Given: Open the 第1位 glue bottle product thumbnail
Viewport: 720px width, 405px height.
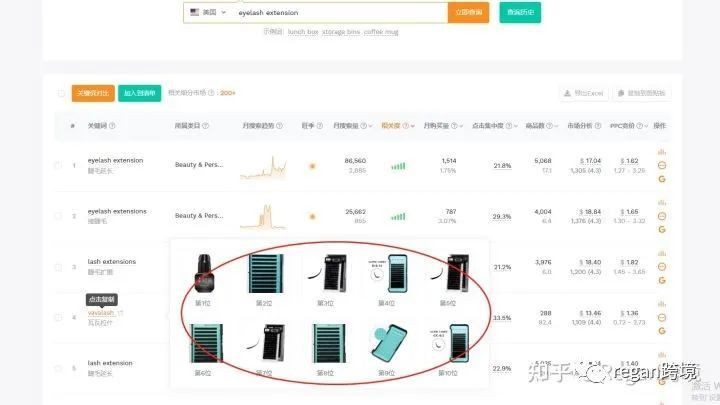Looking at the screenshot, I should 204,274.
